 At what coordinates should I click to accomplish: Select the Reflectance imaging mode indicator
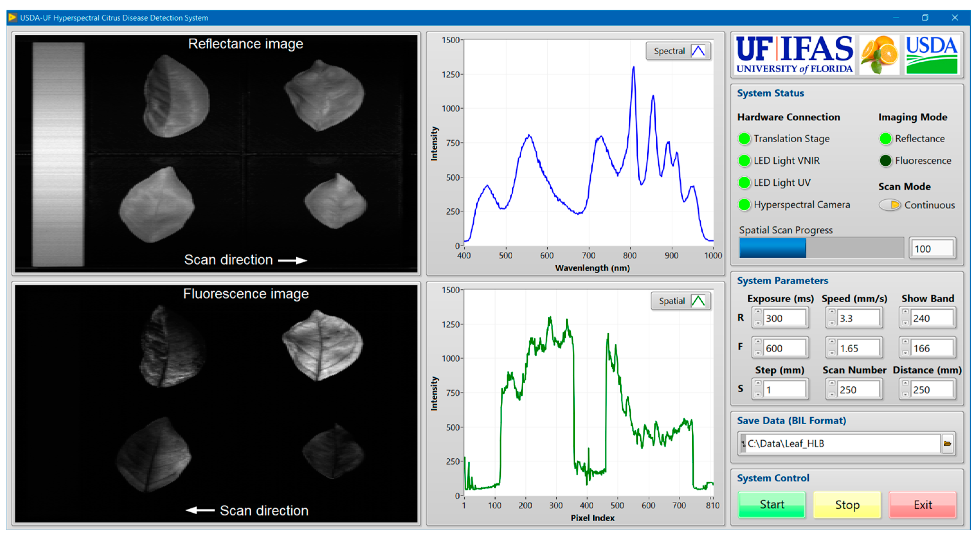[885, 139]
